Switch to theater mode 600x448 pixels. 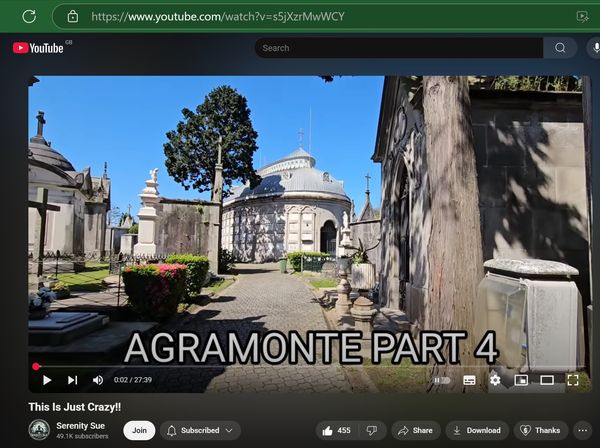[547, 380]
